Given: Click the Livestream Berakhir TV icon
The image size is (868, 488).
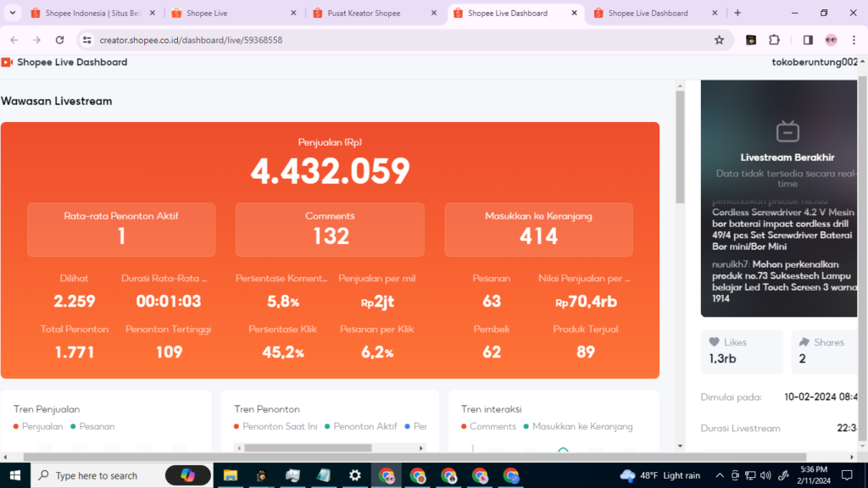Looking at the screenshot, I should pos(787,131).
